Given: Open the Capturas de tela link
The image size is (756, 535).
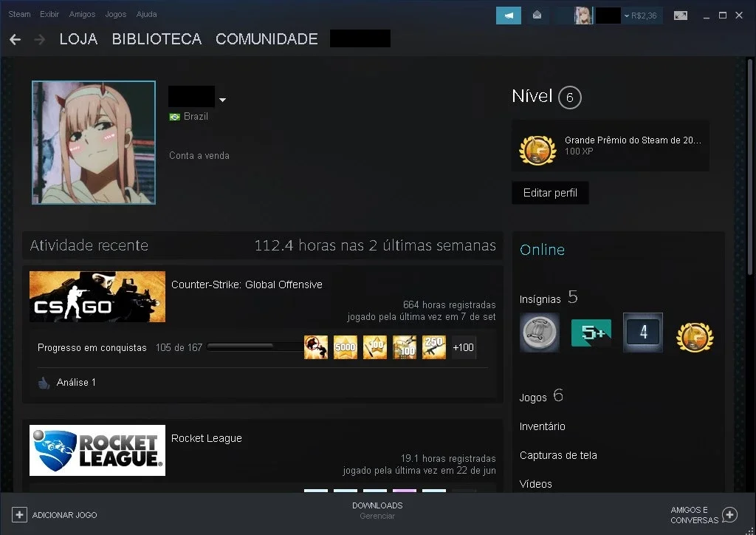Looking at the screenshot, I should click(558, 455).
